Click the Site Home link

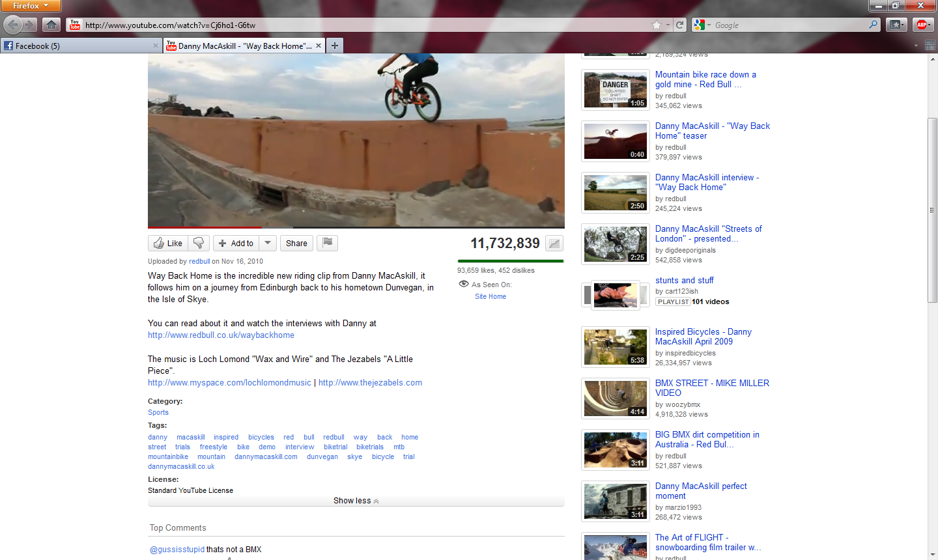click(490, 296)
